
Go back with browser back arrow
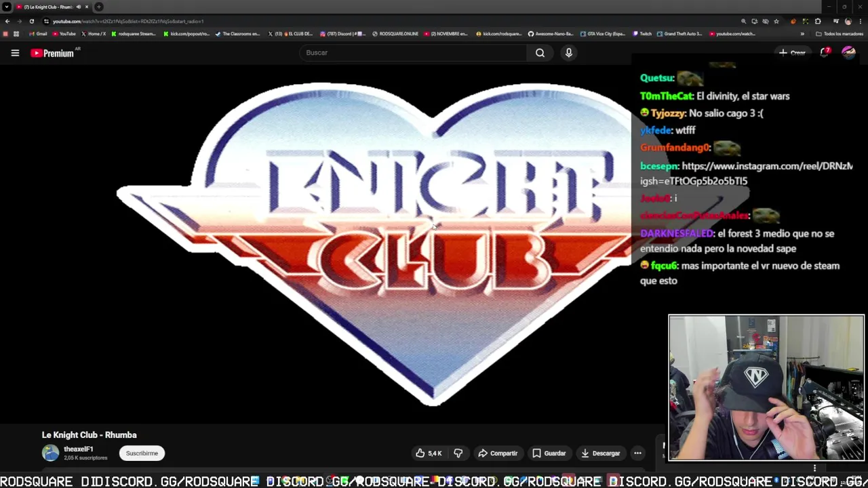[x=7, y=21]
